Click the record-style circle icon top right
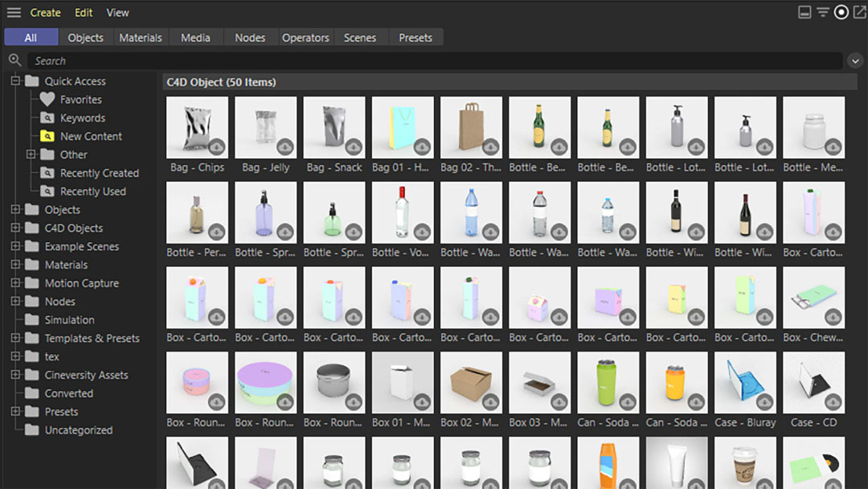The image size is (868, 489). click(x=842, y=12)
